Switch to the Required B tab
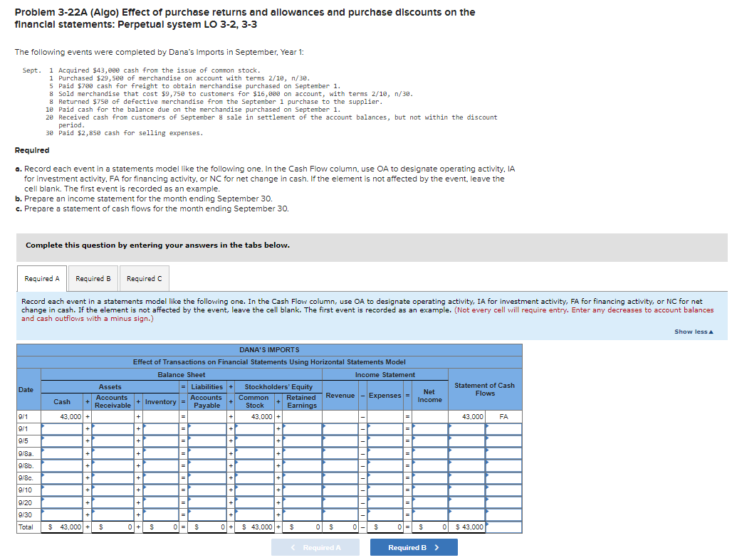Screen dimensions: 732x560 [93, 278]
